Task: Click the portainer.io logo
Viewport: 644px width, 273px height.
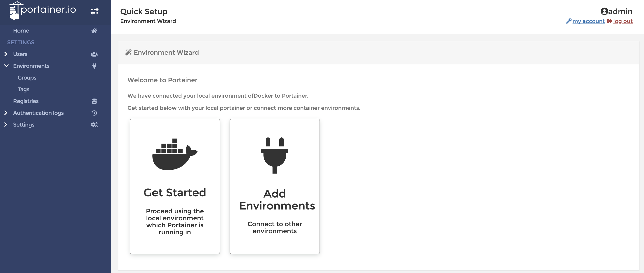Action: pyautogui.click(x=43, y=10)
